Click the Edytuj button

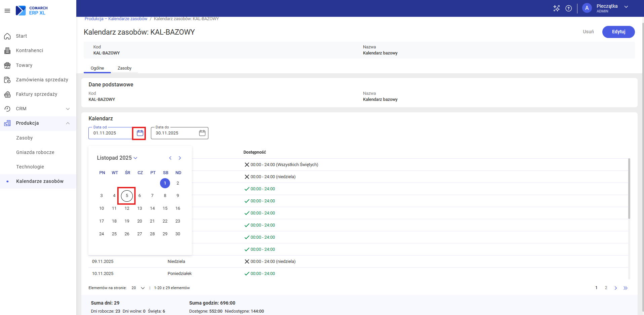618,32
